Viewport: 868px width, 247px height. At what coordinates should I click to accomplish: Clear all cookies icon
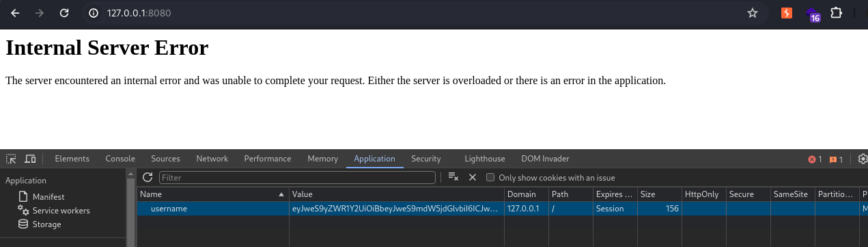453,177
